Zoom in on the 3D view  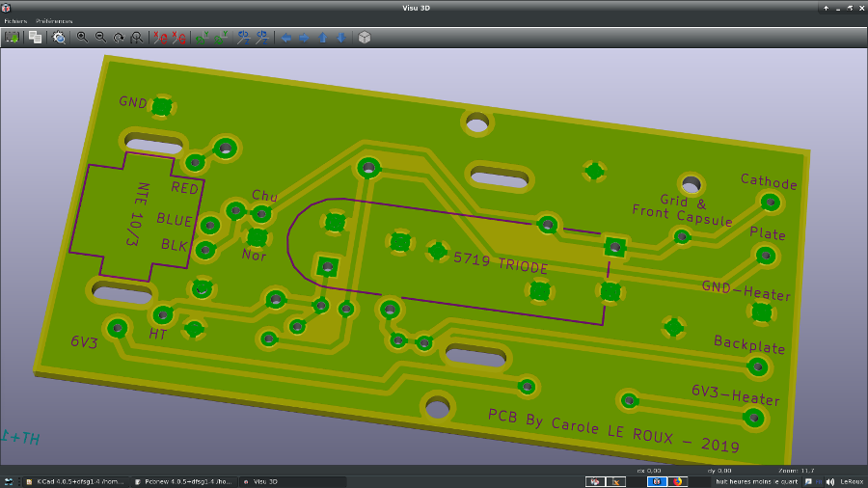[83, 38]
